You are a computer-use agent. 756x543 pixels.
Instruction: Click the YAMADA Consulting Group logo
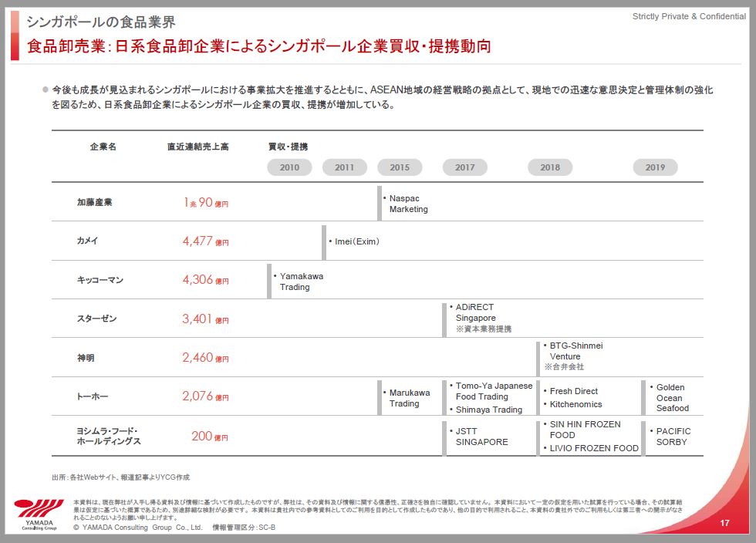point(39,514)
